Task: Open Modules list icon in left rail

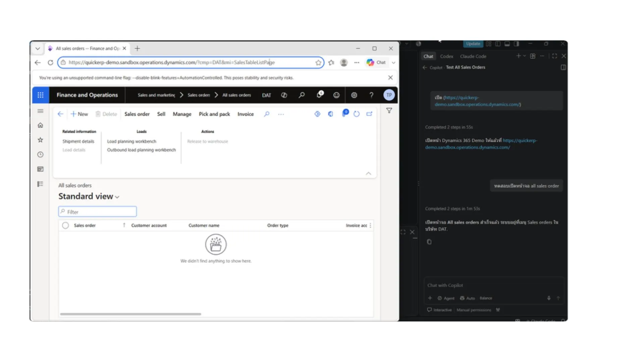Action: tap(40, 184)
